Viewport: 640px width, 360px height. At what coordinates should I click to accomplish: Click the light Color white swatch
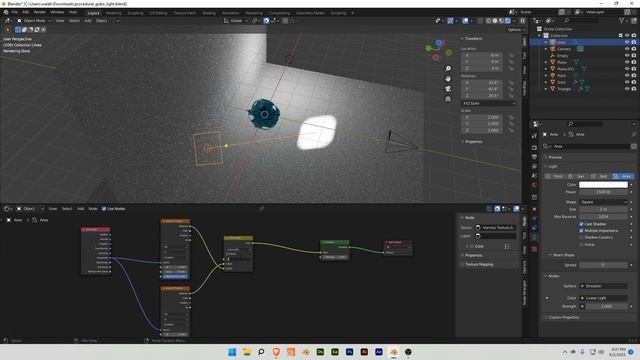coord(603,185)
